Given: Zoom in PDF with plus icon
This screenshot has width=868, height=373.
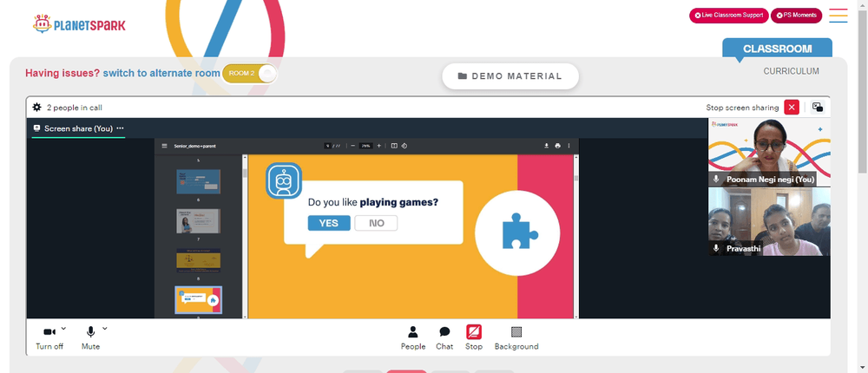Looking at the screenshot, I should click(x=378, y=146).
